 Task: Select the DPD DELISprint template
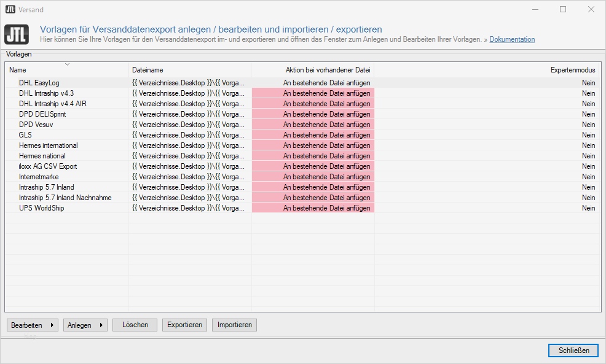pyautogui.click(x=302, y=114)
